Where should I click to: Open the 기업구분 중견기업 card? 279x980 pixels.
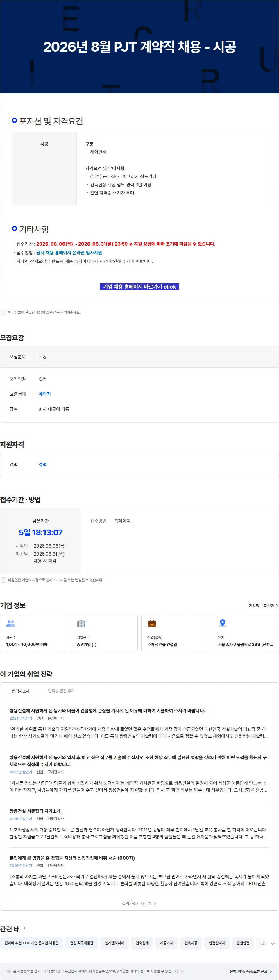coord(104,633)
